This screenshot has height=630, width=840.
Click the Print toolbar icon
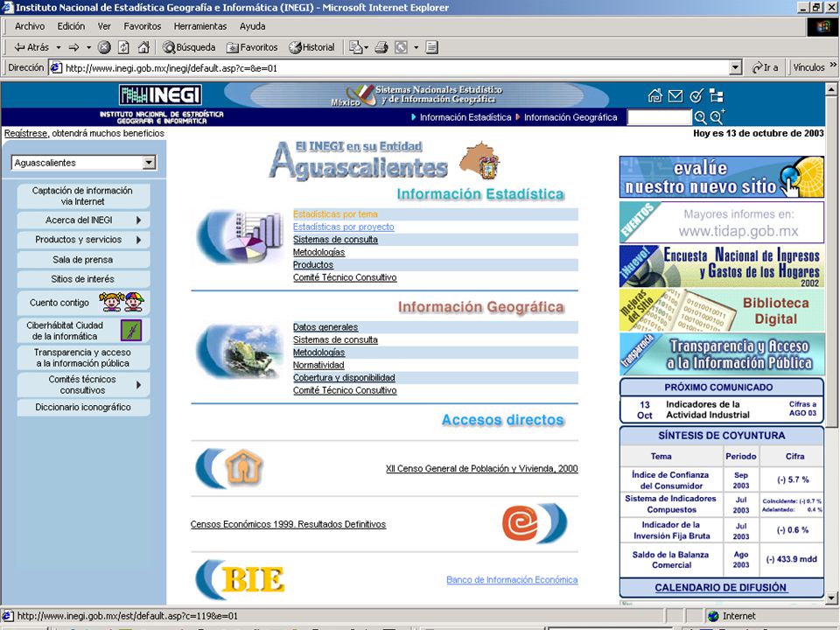coord(381,47)
